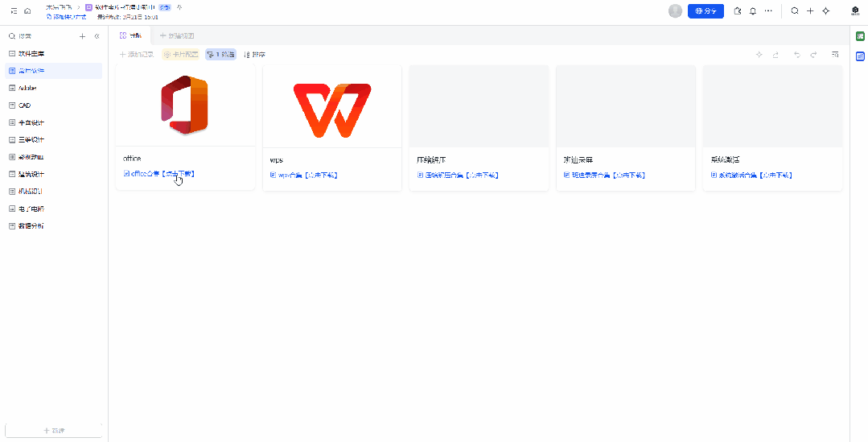The height and width of the screenshot is (442, 868).
Task: Click the 系统激活 card title
Action: click(725, 160)
